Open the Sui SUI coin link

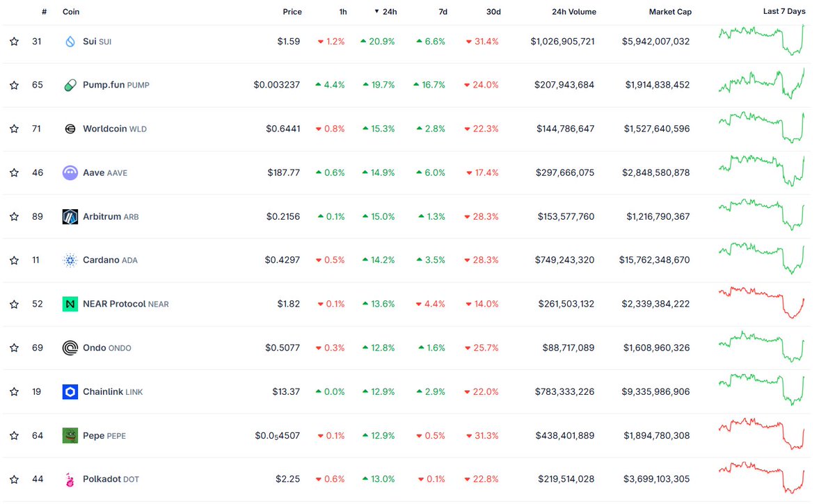tap(97, 42)
